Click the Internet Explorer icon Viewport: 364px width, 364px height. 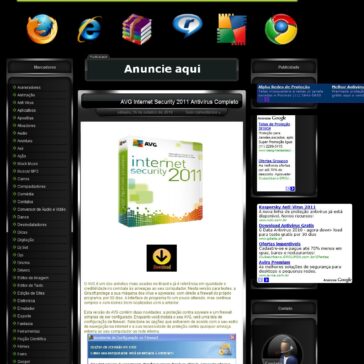point(89,29)
